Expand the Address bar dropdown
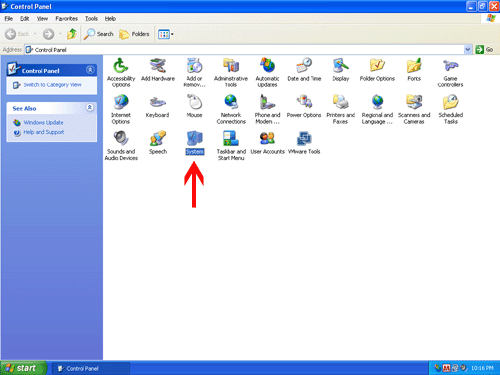The width and height of the screenshot is (500, 375). click(468, 50)
